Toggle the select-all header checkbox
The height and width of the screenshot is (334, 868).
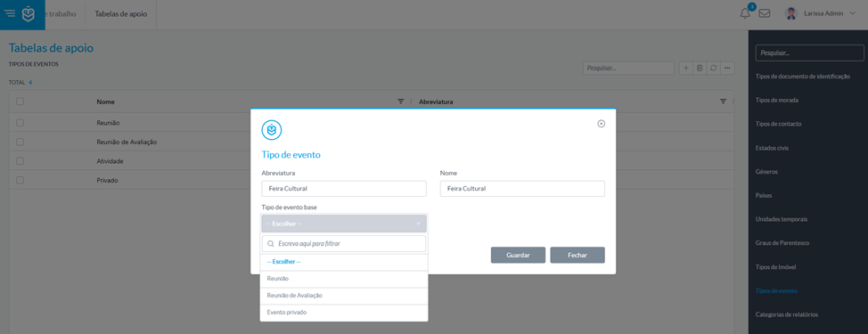click(x=20, y=102)
